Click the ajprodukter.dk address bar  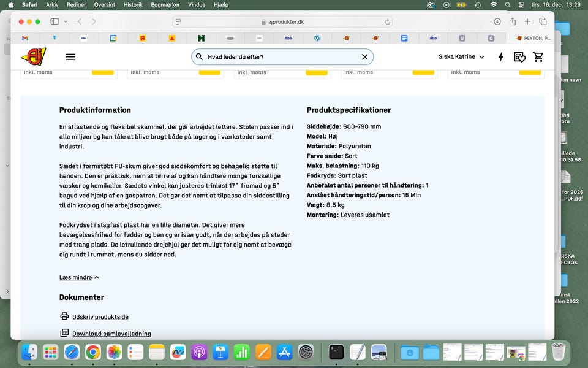[282, 22]
